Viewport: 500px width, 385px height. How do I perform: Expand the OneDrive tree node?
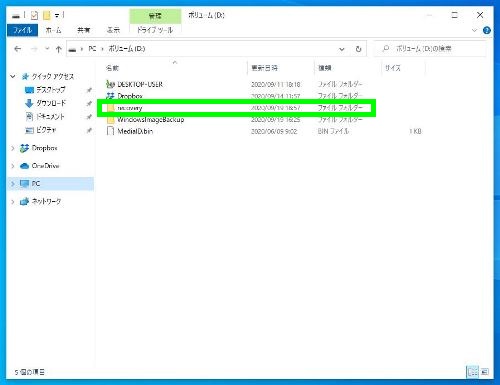click(x=13, y=166)
